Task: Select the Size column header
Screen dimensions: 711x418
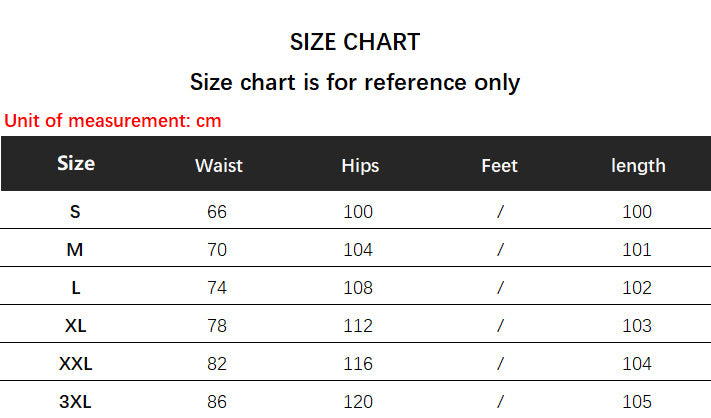Action: tap(76, 164)
